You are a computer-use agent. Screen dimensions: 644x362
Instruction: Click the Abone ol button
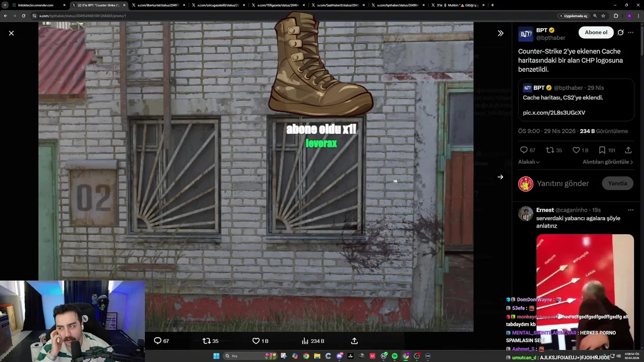coord(596,32)
